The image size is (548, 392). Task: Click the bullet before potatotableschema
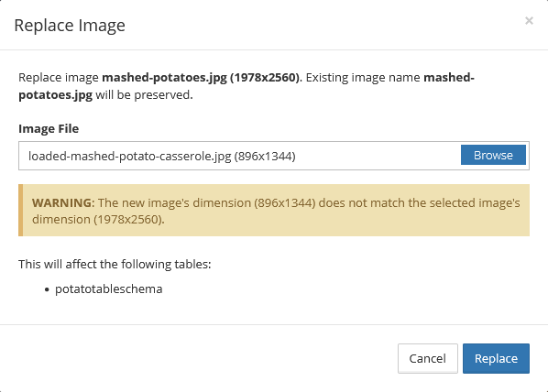(47, 290)
